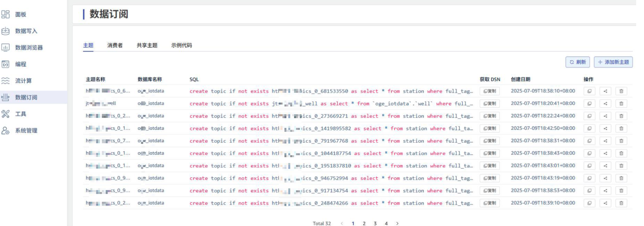Click the 刷新 refresh button
The width and height of the screenshot is (644, 226).
pyautogui.click(x=578, y=62)
